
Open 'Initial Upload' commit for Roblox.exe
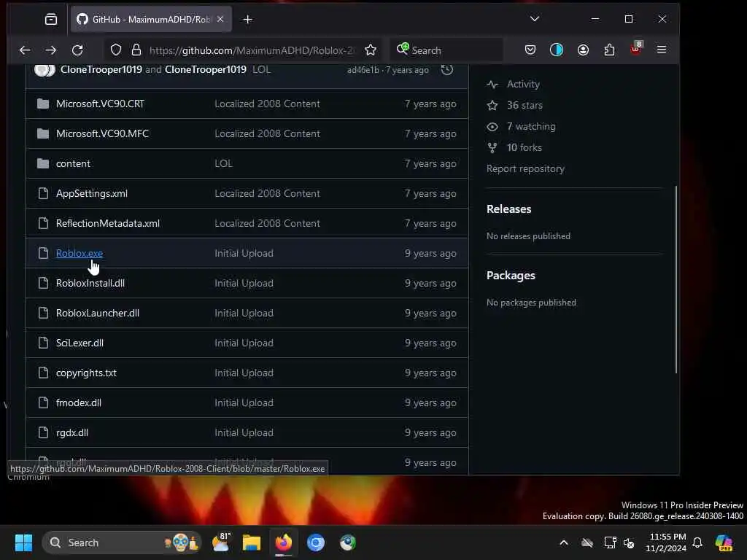tap(244, 253)
